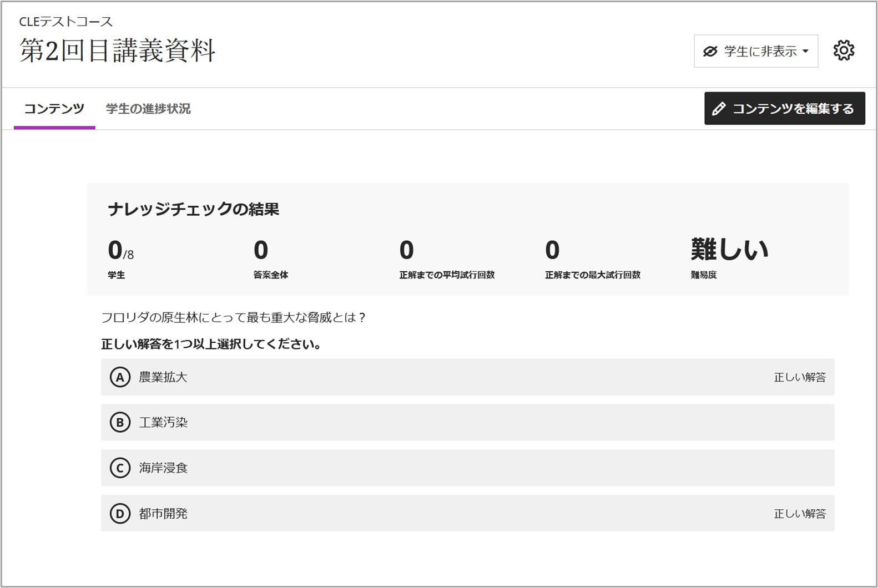Click the 第2回目講義資料 page title

[118, 50]
